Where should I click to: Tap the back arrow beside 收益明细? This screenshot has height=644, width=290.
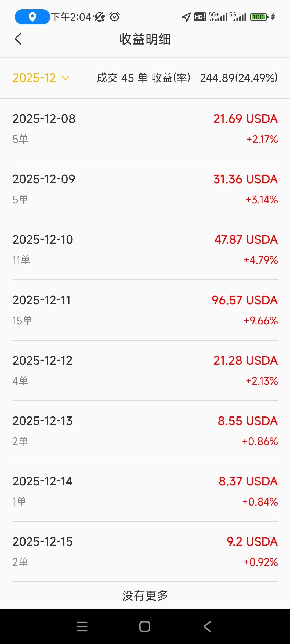pos(18,39)
